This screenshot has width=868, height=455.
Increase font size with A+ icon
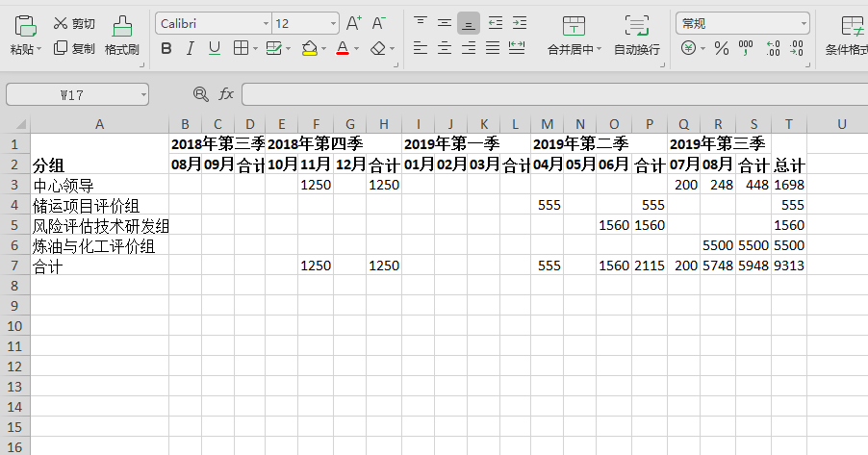(x=353, y=23)
